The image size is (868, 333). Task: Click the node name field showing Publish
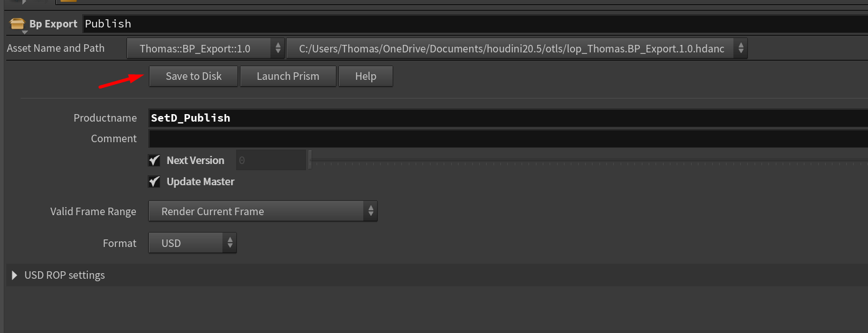click(x=436, y=24)
